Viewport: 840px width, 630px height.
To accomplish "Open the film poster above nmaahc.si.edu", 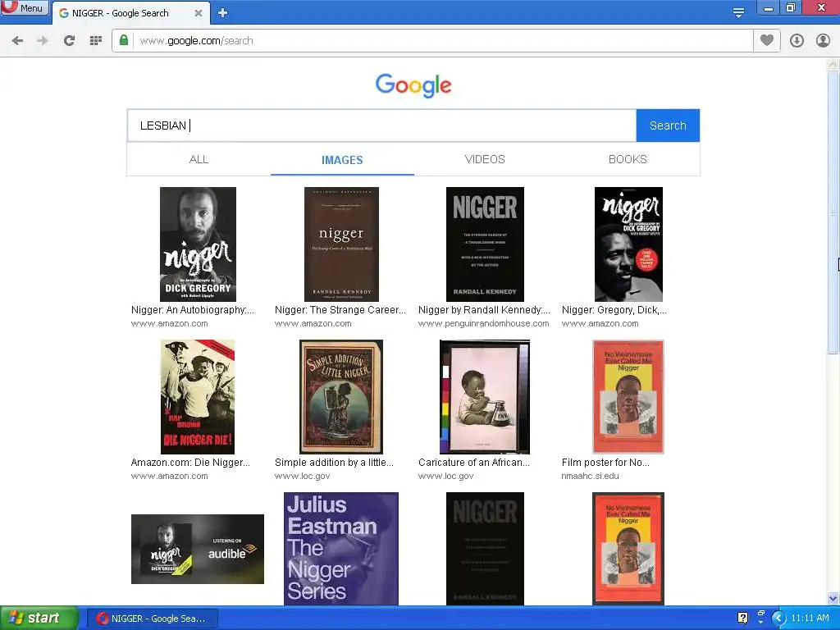I will point(628,397).
